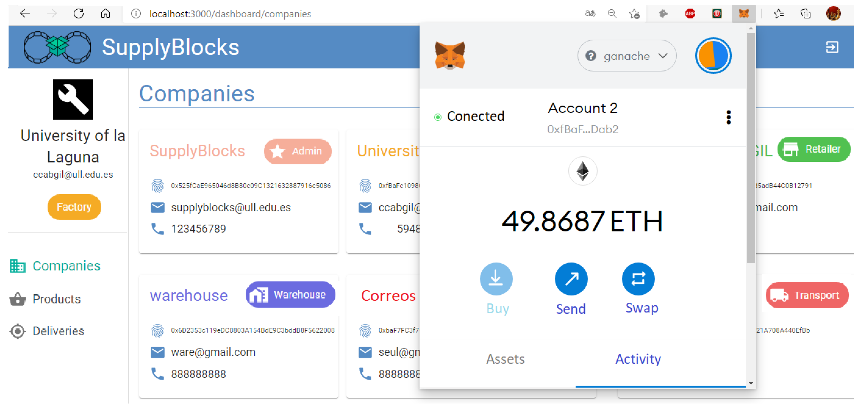The image size is (868, 408).
Task: Click the Connected status indicator
Action: pyautogui.click(x=469, y=117)
